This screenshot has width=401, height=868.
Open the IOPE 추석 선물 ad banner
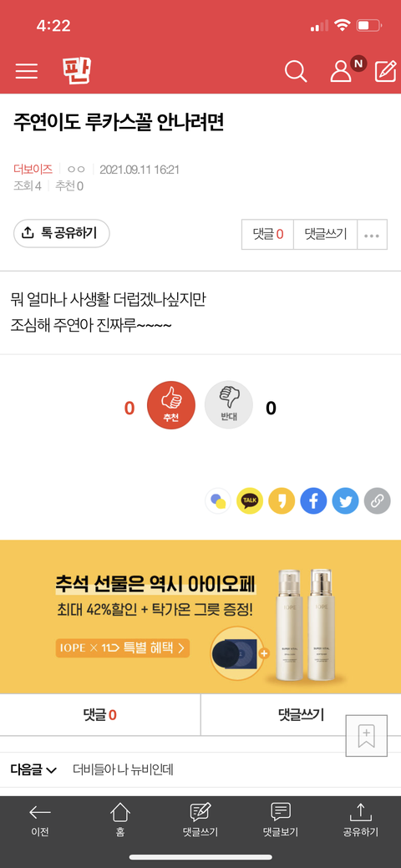point(200,617)
